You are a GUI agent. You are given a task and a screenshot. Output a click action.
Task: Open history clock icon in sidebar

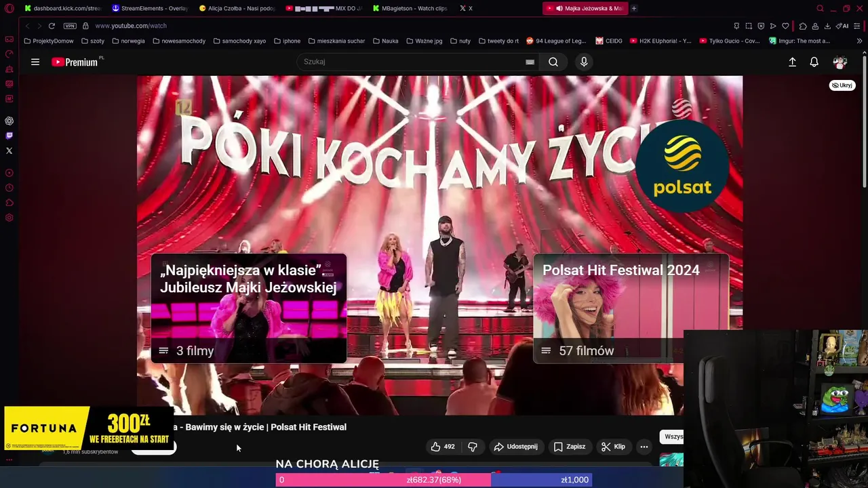[x=9, y=188]
